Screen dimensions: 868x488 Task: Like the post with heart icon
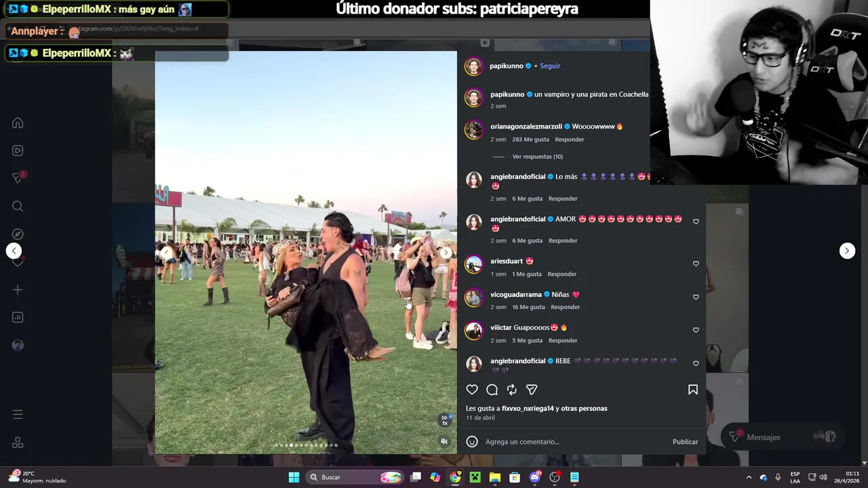click(x=472, y=390)
